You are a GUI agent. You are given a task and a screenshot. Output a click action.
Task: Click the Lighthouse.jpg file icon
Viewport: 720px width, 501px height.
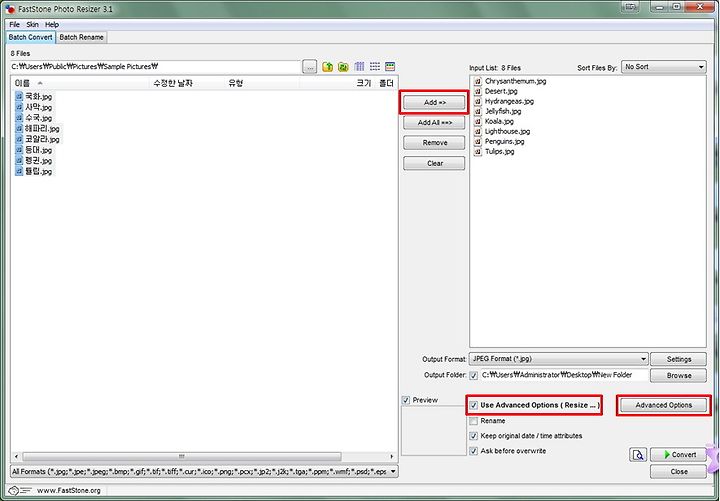point(478,131)
